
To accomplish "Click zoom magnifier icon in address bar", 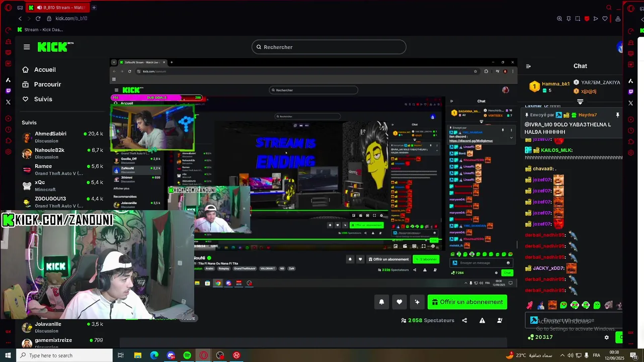I will [559, 19].
